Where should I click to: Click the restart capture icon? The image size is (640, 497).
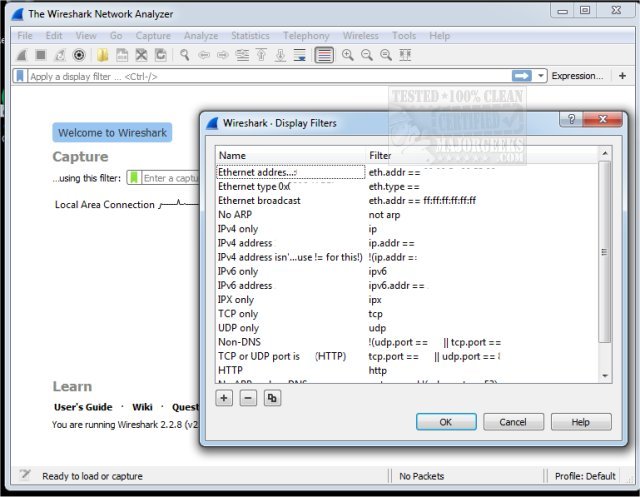coord(60,55)
